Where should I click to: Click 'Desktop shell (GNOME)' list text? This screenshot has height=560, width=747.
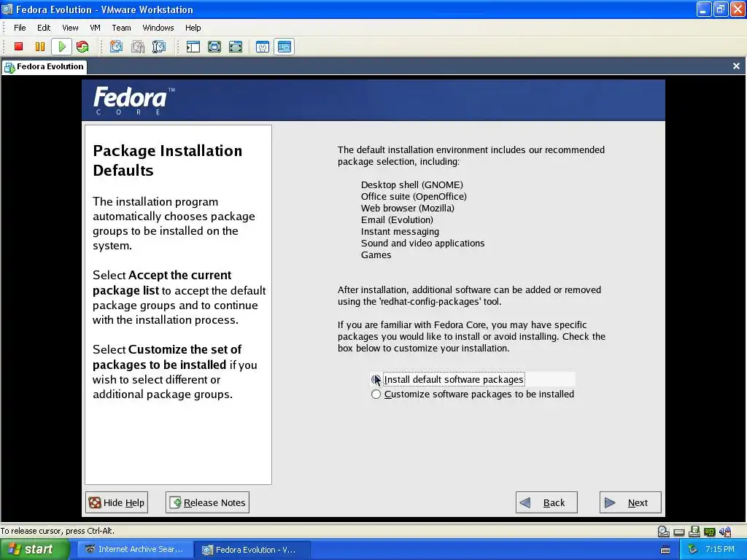[411, 184]
